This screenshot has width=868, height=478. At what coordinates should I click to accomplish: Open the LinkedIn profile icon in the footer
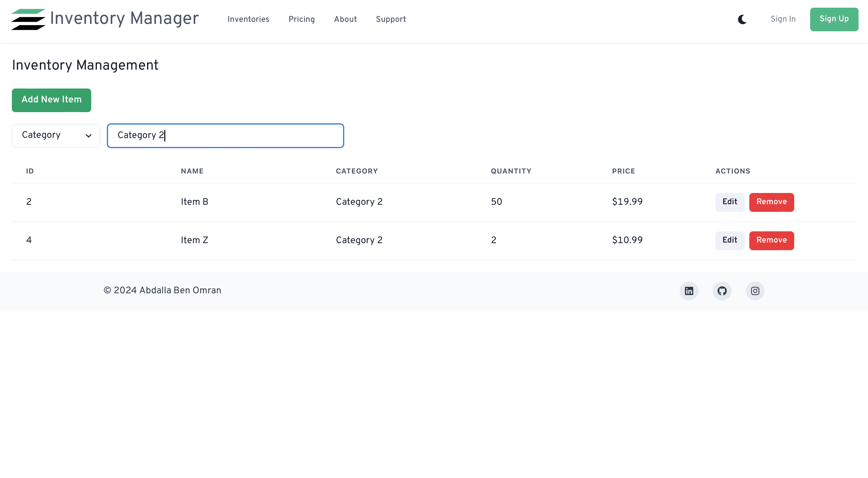pyautogui.click(x=689, y=291)
